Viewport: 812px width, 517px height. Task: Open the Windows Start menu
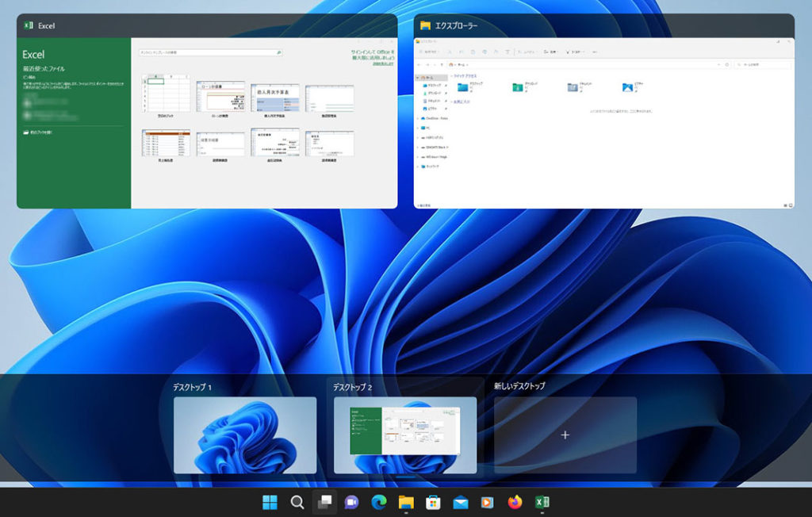[270, 502]
